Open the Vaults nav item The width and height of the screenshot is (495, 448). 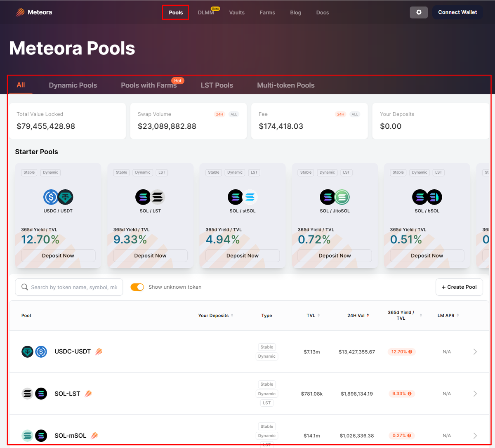point(237,12)
